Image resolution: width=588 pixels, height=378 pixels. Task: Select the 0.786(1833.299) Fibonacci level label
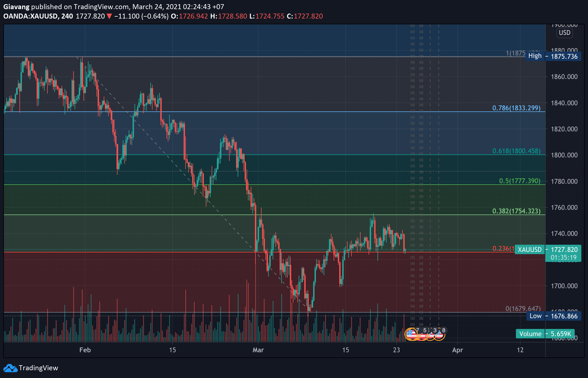516,108
